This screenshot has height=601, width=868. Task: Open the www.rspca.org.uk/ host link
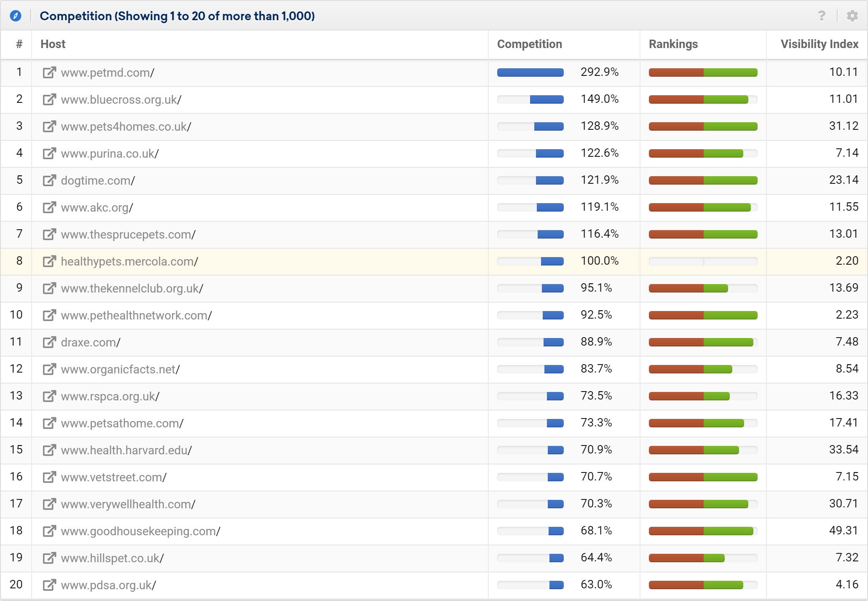coord(110,396)
